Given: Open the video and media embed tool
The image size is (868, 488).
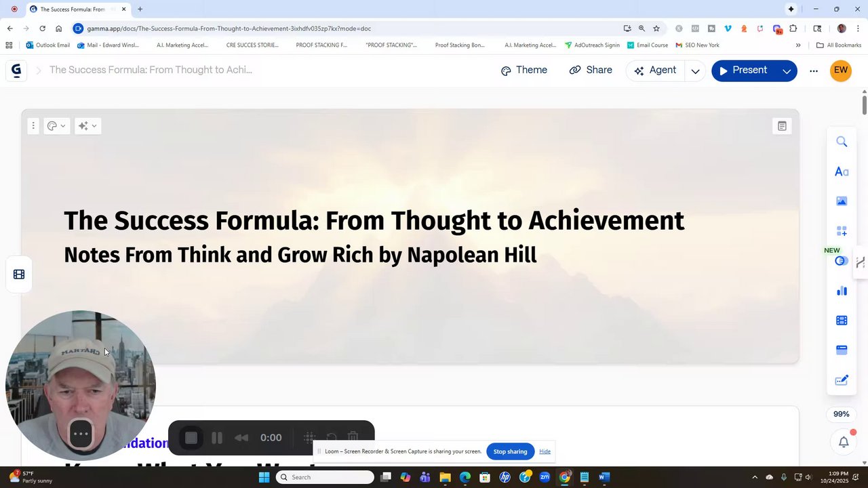Looking at the screenshot, I should tap(842, 321).
